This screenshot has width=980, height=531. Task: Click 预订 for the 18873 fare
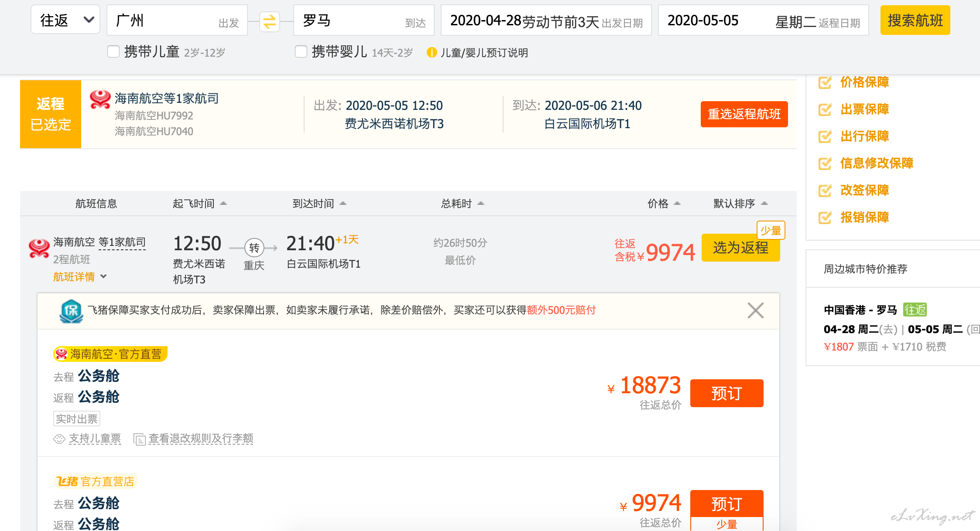[x=726, y=393]
